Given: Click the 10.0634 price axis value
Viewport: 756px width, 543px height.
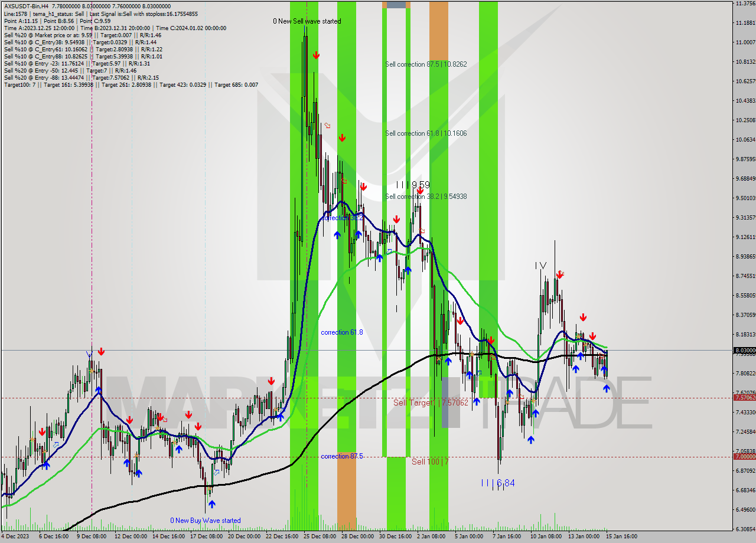Looking at the screenshot, I should tap(745, 140).
